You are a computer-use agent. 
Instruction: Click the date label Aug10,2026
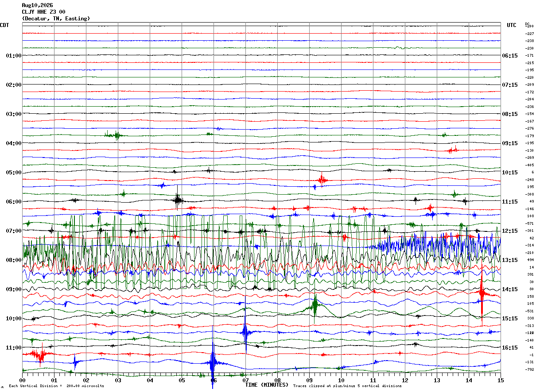click(x=37, y=5)
